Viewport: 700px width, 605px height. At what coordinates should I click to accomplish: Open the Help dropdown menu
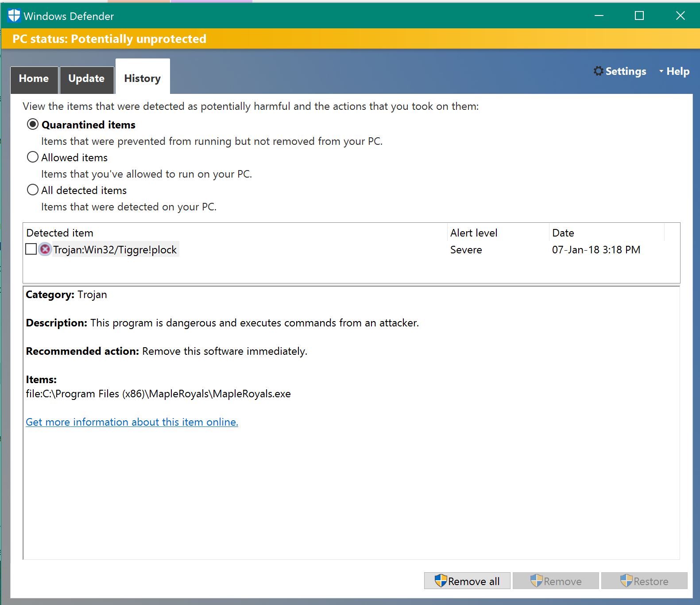[674, 71]
